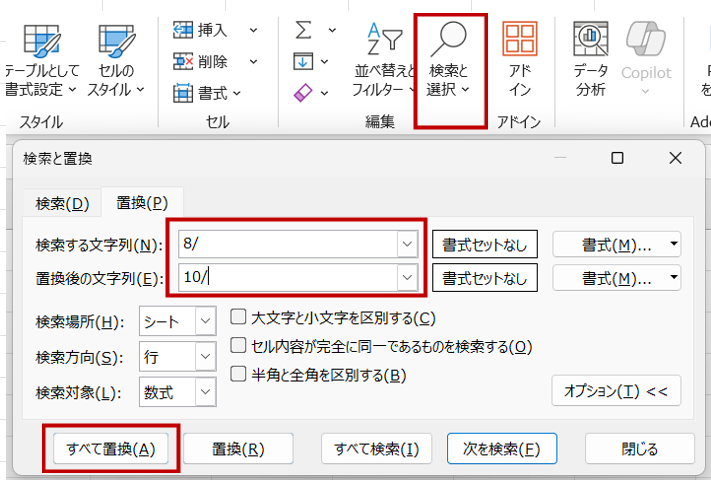Open the Data Analysis icon
Viewport: 711px width, 480px height.
coord(591,40)
